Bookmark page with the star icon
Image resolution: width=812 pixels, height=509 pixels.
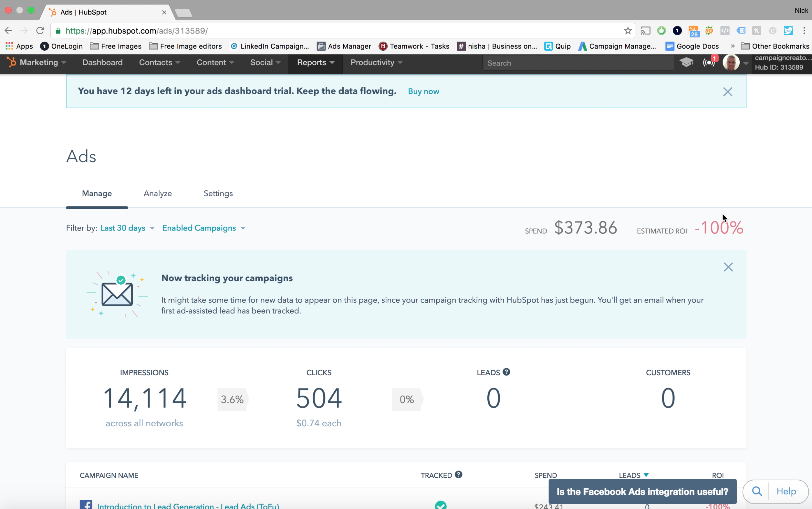[628, 31]
